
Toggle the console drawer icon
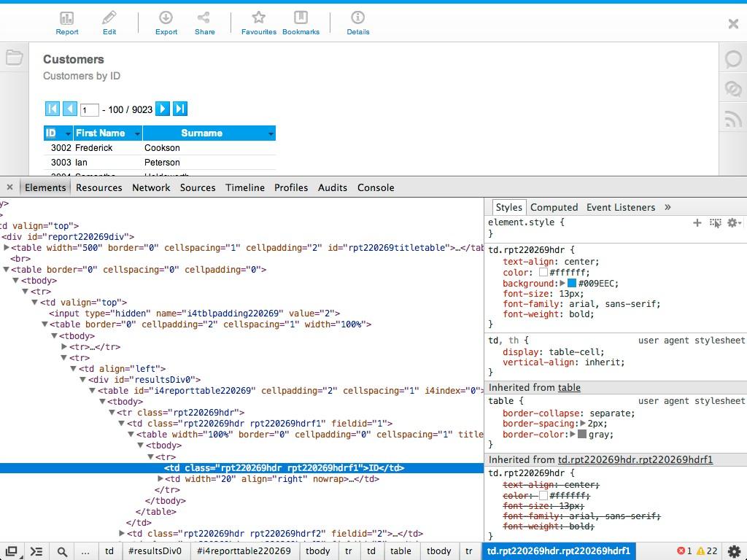(x=36, y=551)
